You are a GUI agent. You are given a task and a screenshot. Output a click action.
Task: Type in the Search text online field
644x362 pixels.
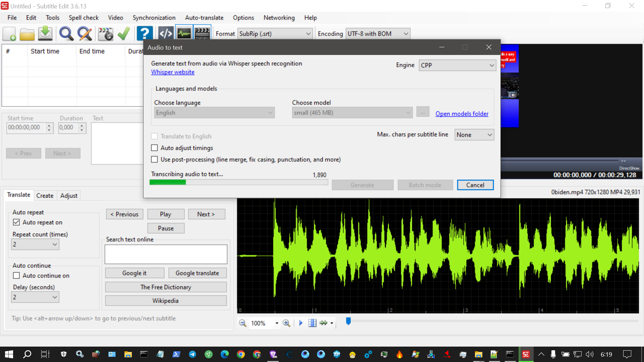[x=166, y=254]
